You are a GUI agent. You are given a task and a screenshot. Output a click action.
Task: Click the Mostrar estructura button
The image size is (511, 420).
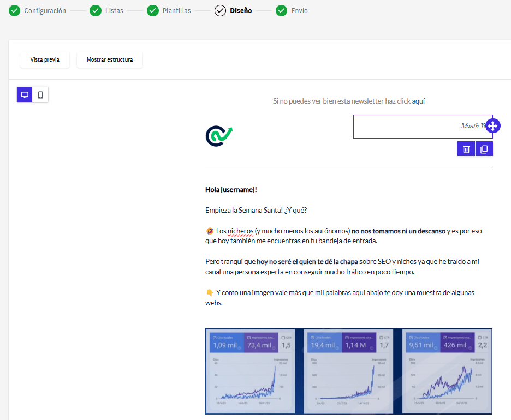pyautogui.click(x=109, y=60)
